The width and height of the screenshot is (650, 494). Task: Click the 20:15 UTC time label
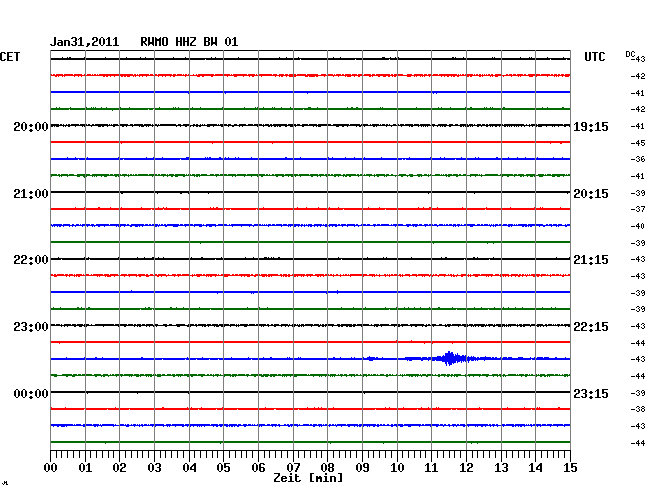(x=591, y=194)
